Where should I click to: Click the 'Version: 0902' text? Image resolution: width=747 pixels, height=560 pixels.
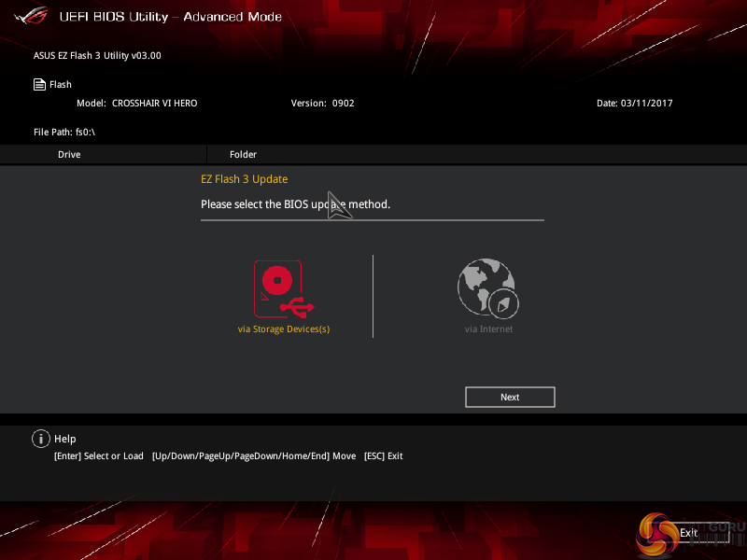(322, 103)
